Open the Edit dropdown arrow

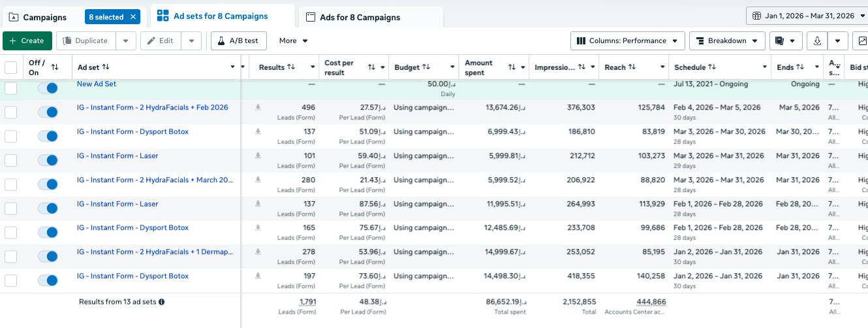point(191,41)
